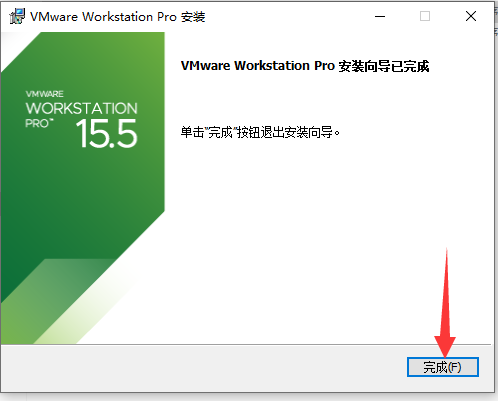This screenshot has width=498, height=401.
Task: Select the heading 安装向导已完成
Action: [x=384, y=66]
